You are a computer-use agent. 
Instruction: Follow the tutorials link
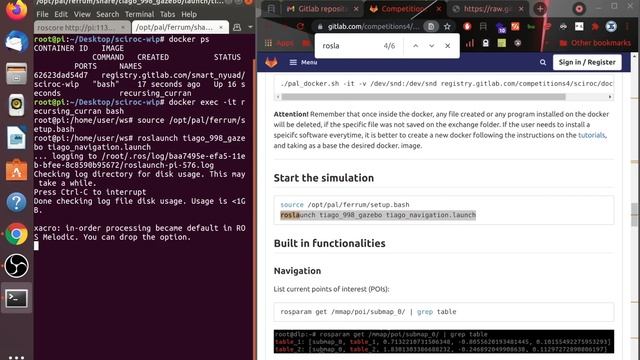coord(592,135)
